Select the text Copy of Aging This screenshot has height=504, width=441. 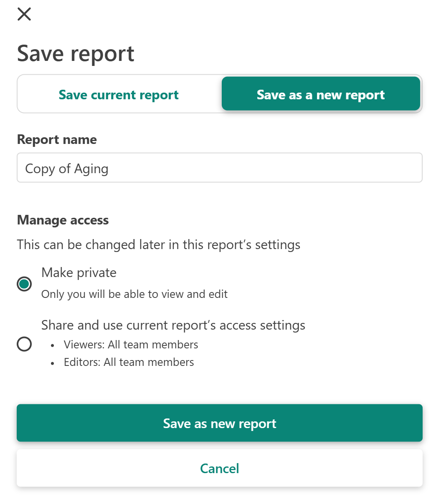[x=67, y=168]
